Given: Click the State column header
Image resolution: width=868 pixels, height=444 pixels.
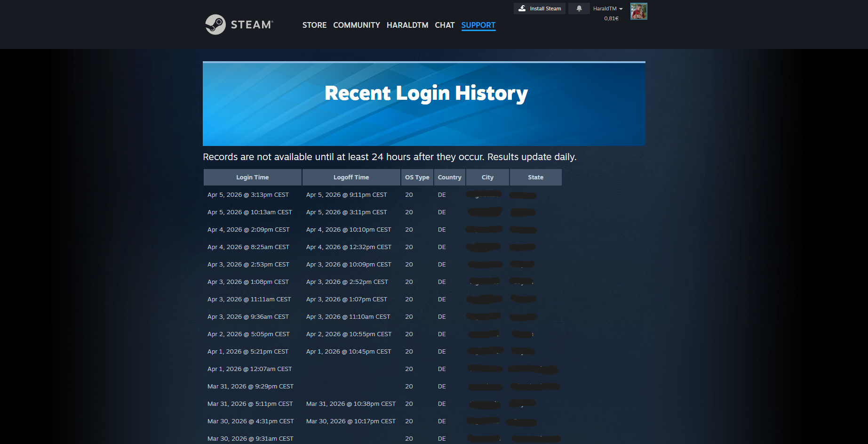Looking at the screenshot, I should coord(535,177).
